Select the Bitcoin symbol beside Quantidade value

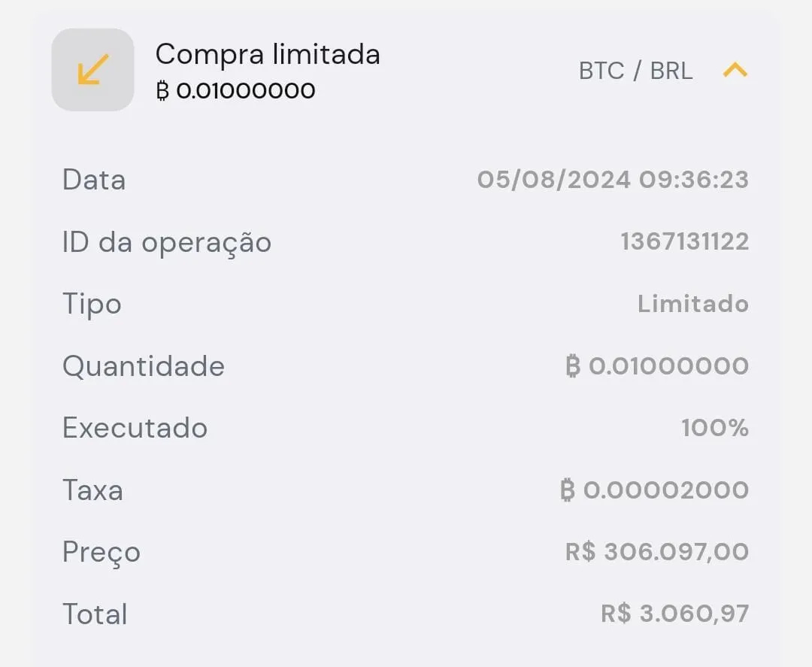tap(574, 366)
